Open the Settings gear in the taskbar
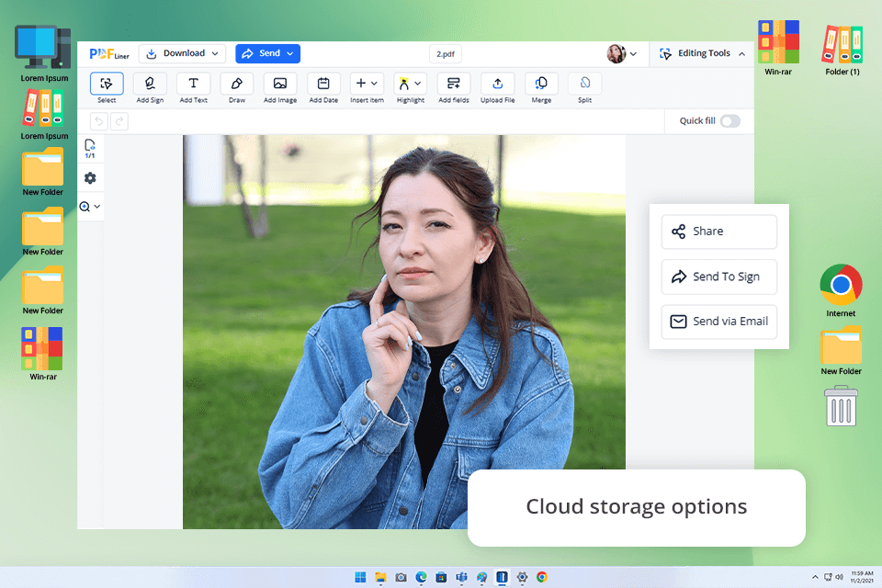This screenshot has height=588, width=882. [x=522, y=577]
